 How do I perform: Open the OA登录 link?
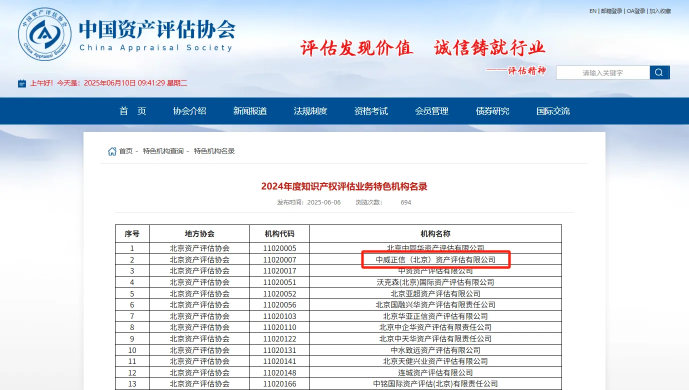pos(636,11)
